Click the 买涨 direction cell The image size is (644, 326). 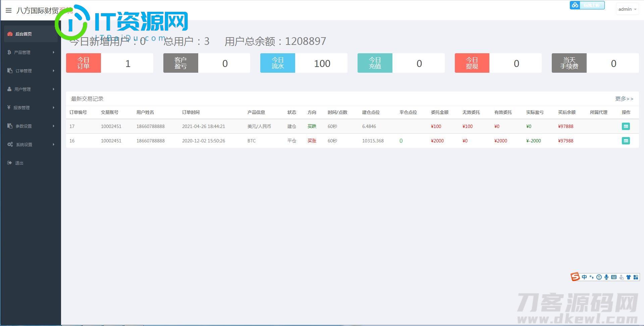click(312, 141)
